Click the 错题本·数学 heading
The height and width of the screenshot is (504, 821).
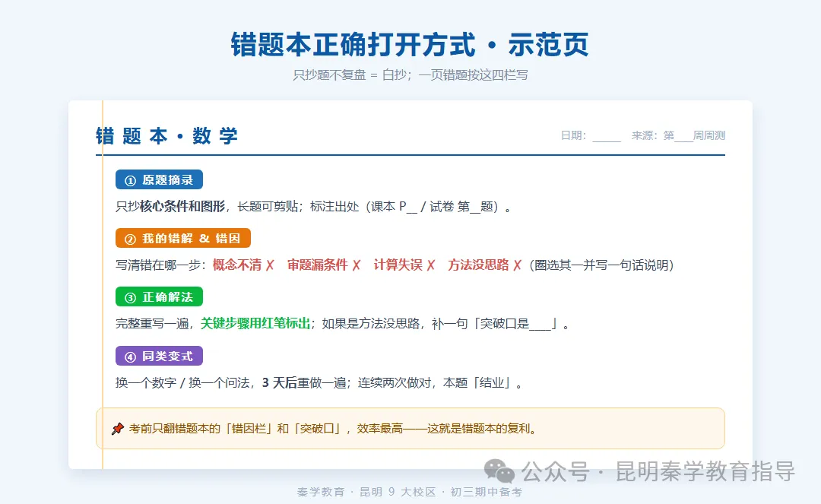[x=166, y=135]
